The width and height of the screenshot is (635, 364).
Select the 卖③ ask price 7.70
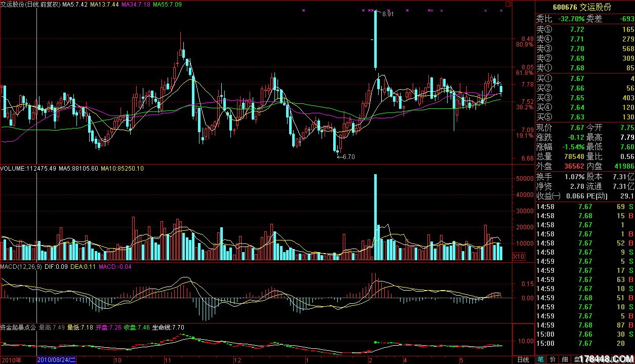coord(577,49)
